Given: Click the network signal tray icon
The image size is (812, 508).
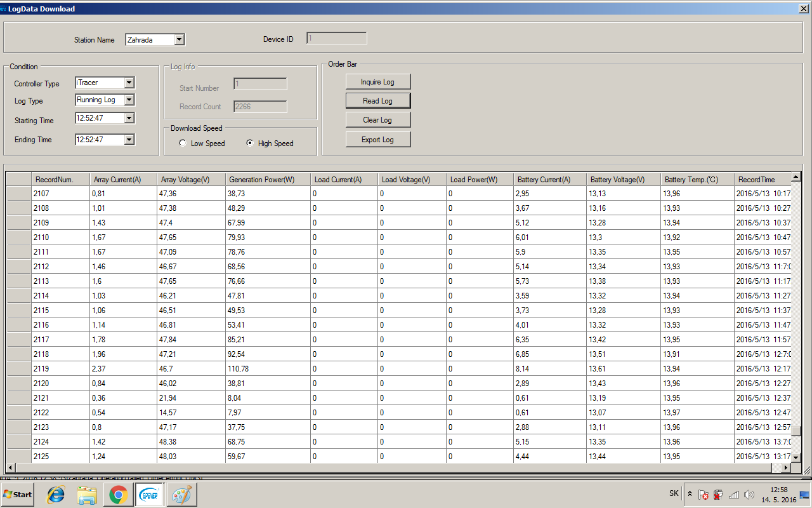Looking at the screenshot, I should [x=734, y=495].
